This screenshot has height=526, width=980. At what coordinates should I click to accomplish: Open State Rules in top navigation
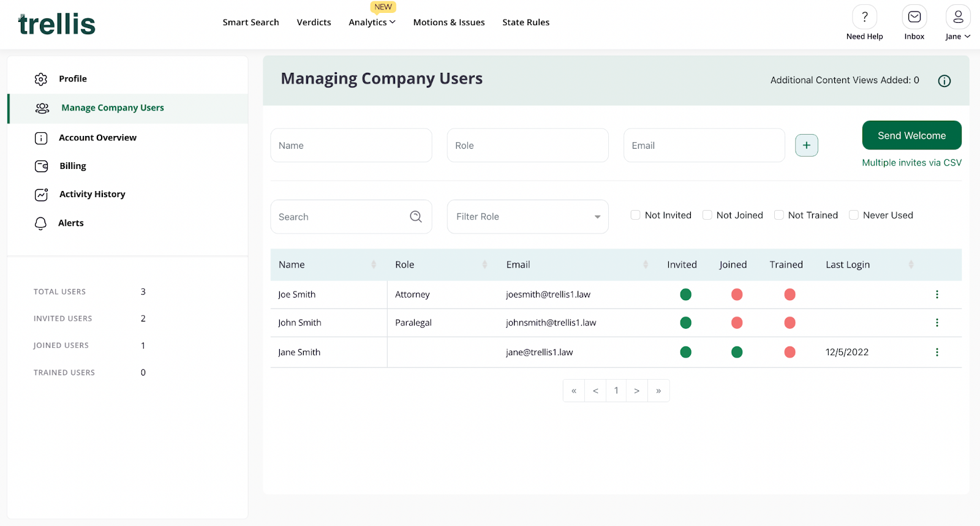click(x=526, y=22)
